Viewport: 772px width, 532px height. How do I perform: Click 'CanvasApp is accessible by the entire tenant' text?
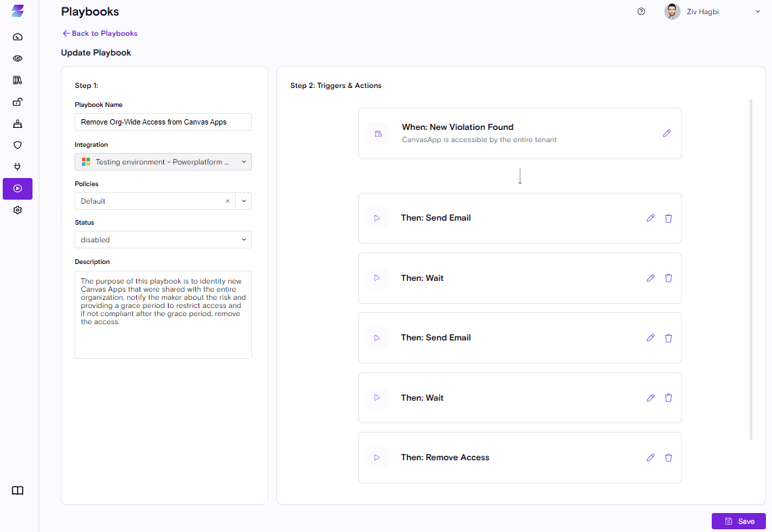click(479, 139)
